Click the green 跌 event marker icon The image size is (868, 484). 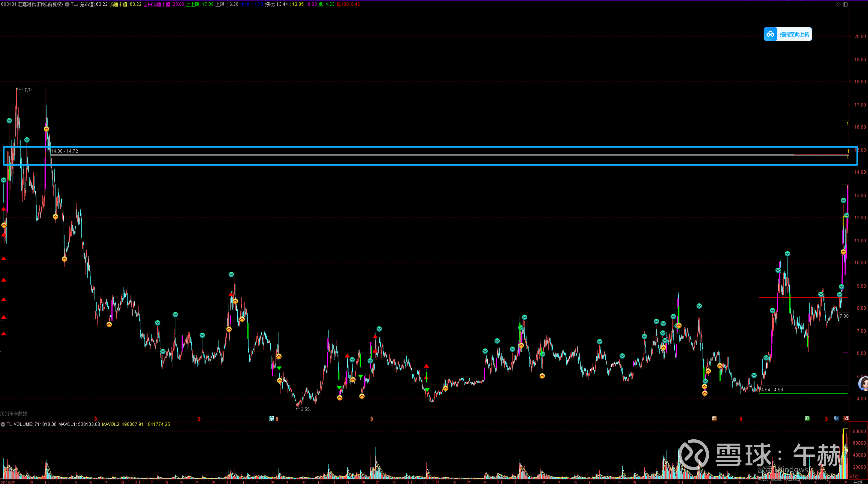807,418
